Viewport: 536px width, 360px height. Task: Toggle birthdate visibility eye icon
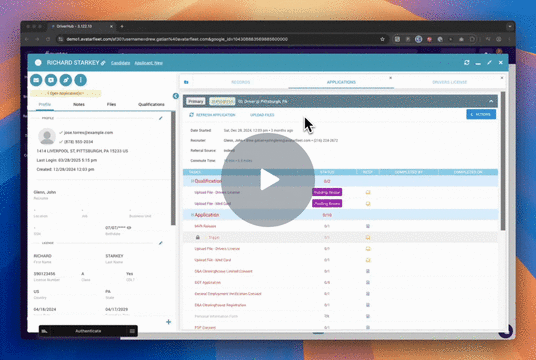[129, 228]
